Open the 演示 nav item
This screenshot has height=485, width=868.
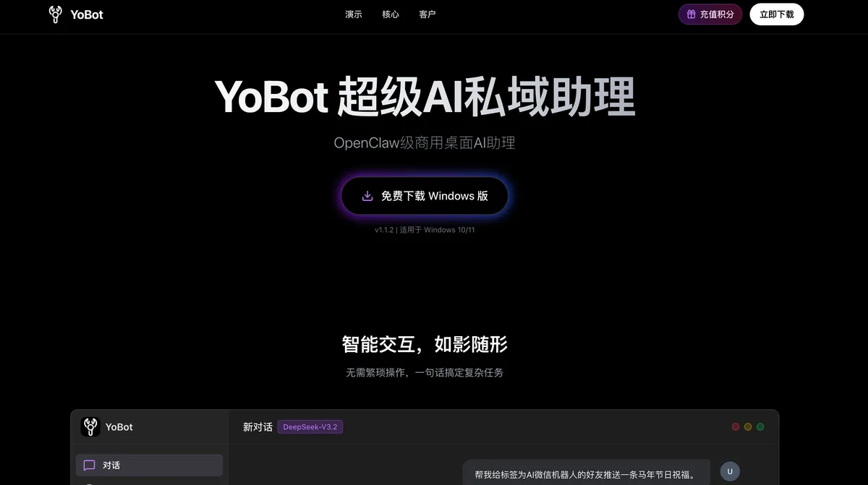pyautogui.click(x=354, y=14)
